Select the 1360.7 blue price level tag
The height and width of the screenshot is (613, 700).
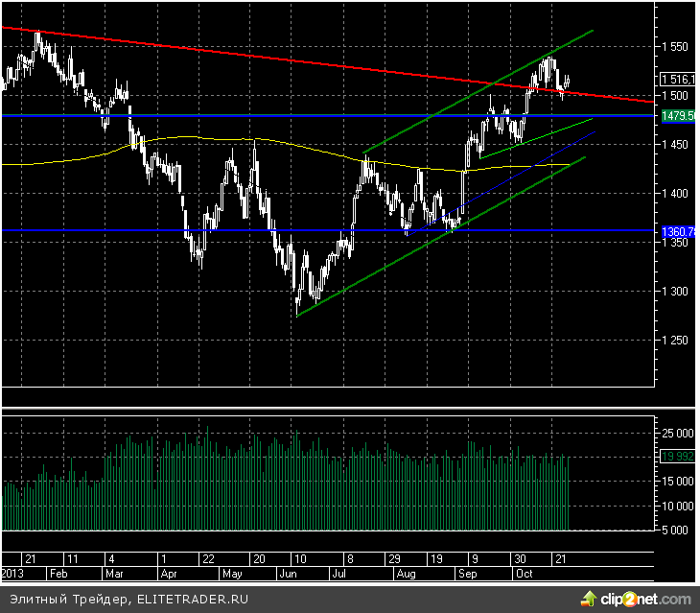(677, 232)
